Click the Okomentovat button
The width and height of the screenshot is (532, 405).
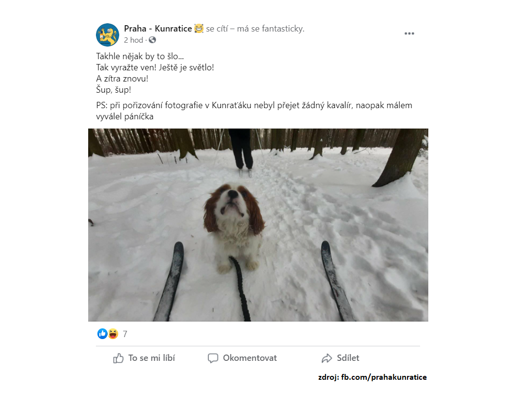click(242, 358)
